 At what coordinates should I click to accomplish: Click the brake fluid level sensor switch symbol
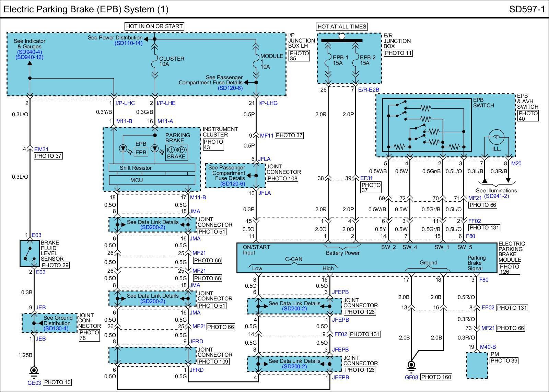30,254
